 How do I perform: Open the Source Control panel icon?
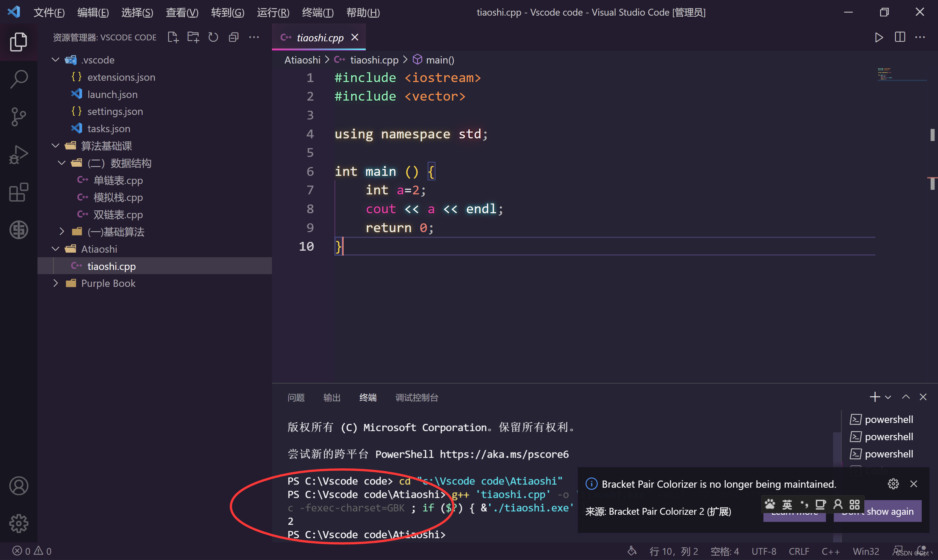(18, 117)
